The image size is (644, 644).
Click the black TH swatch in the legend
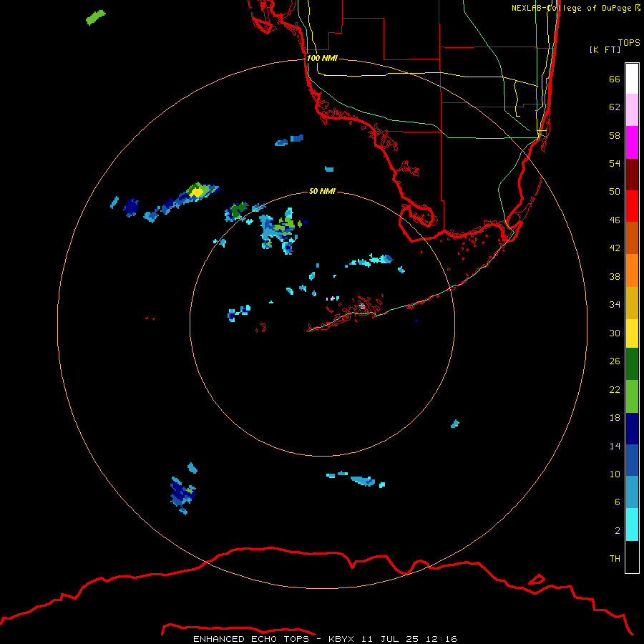click(x=632, y=557)
